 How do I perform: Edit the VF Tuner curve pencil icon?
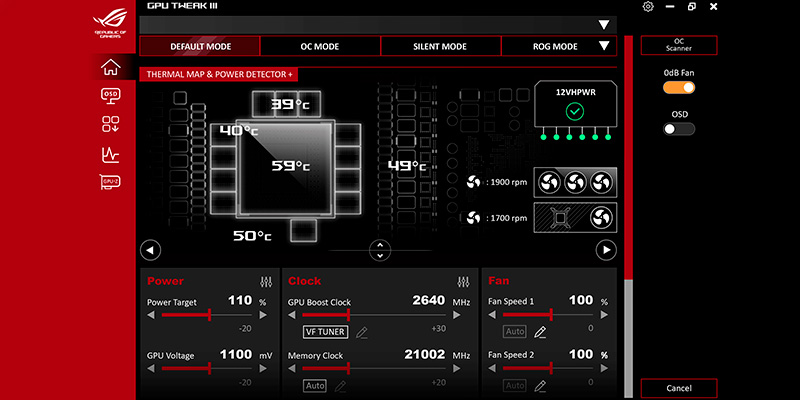point(362,333)
